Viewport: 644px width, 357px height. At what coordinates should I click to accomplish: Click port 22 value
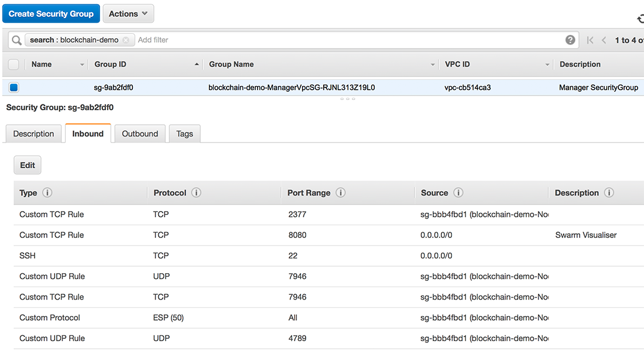coord(293,256)
